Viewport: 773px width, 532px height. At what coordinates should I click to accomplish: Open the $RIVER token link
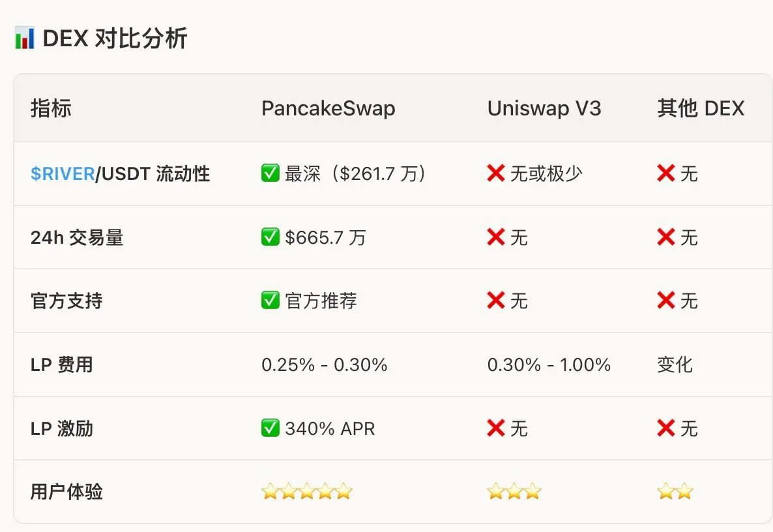(x=63, y=174)
